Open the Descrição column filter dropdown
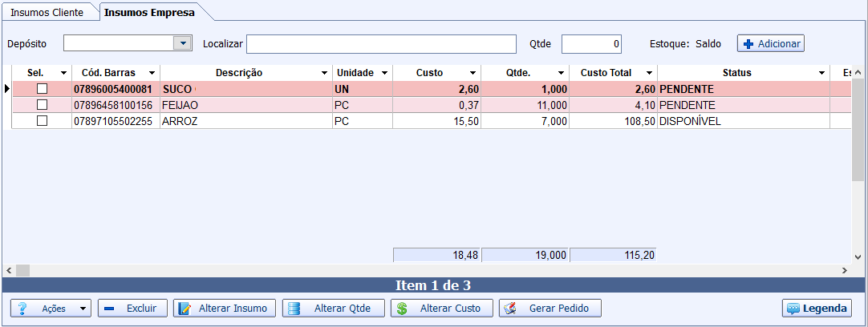Viewport: 868px width, 327px height. pos(324,73)
